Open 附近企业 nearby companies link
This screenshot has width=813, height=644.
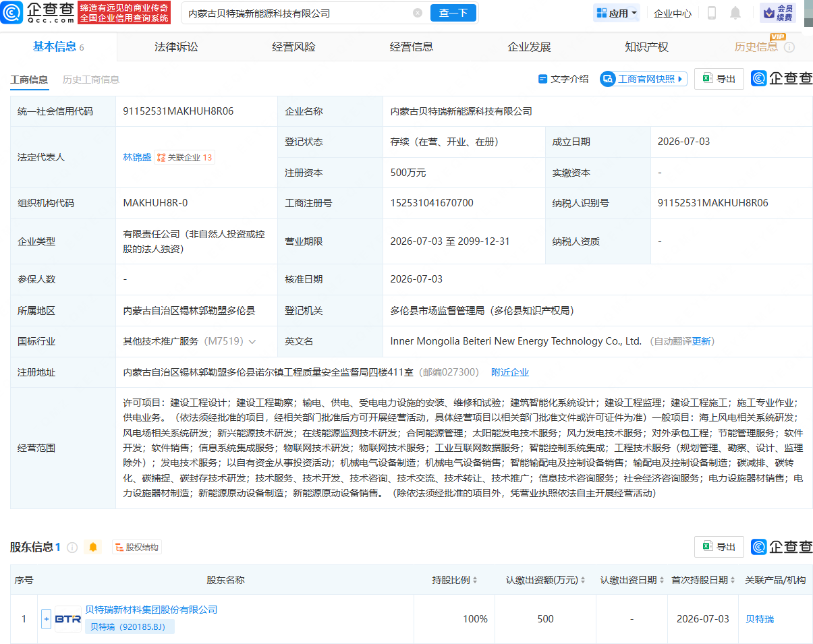(510, 372)
